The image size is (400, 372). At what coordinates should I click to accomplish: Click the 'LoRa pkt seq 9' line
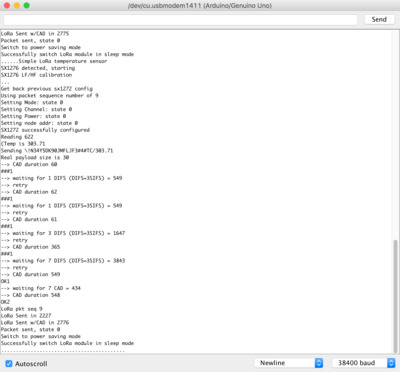pos(22,309)
